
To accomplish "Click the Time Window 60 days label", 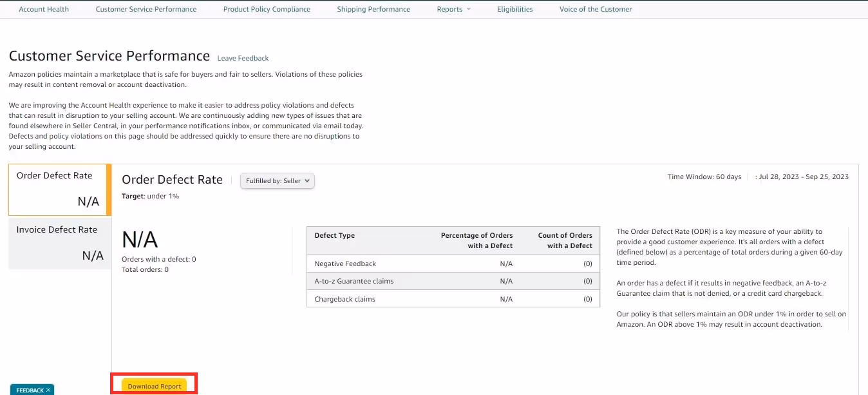I will [x=704, y=176].
